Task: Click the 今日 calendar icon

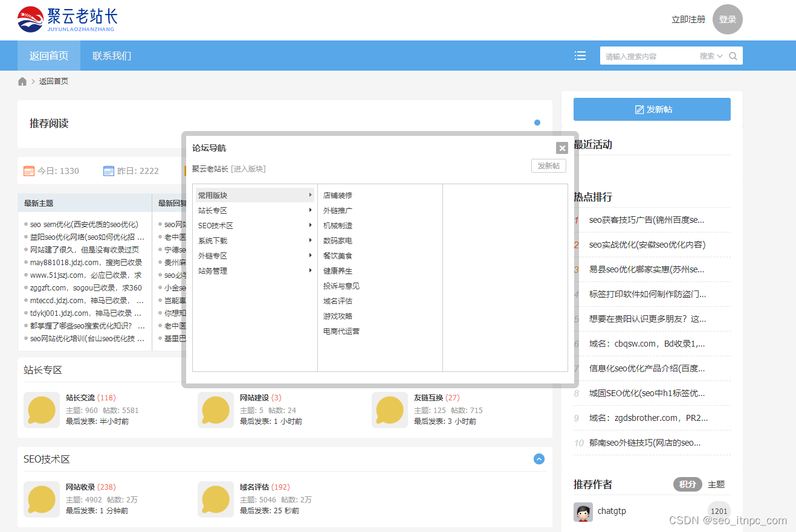Action: 29,171
